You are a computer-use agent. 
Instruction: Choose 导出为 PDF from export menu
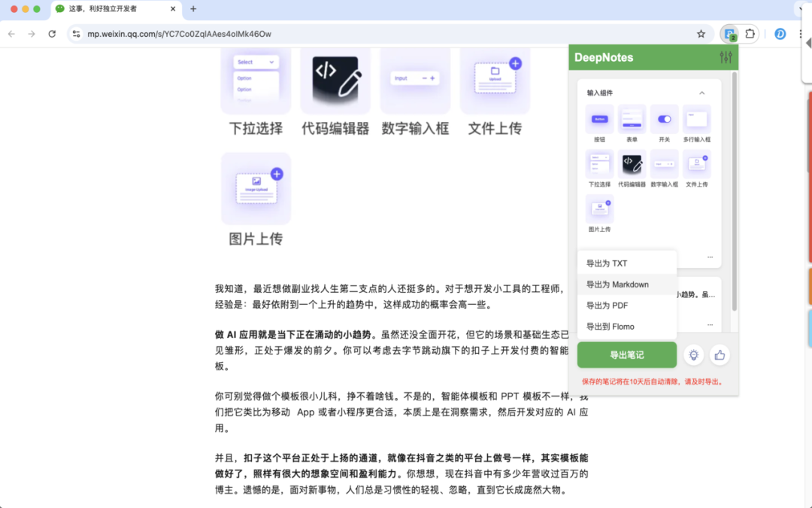(626, 306)
